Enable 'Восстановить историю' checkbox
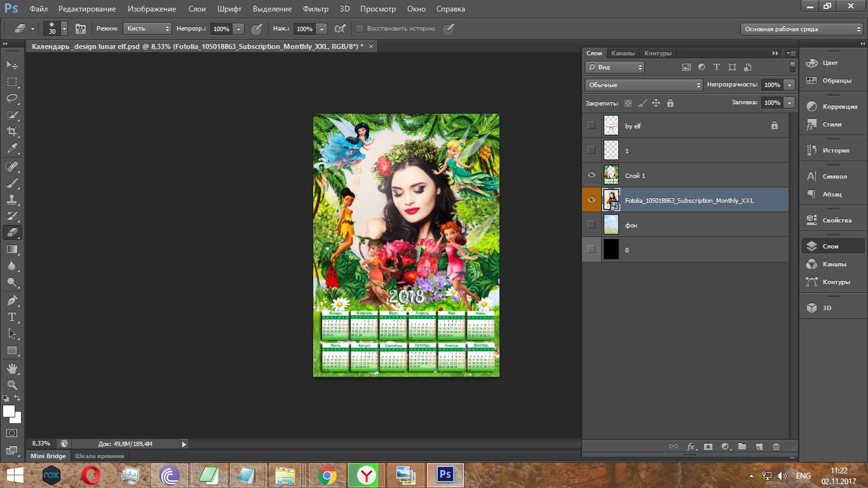Image resolution: width=868 pixels, height=488 pixels. (x=360, y=29)
